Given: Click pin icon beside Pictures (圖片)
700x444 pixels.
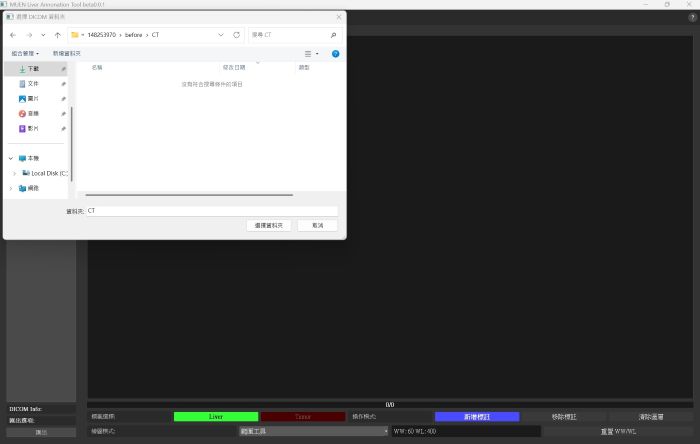Looking at the screenshot, I should pos(63,99).
